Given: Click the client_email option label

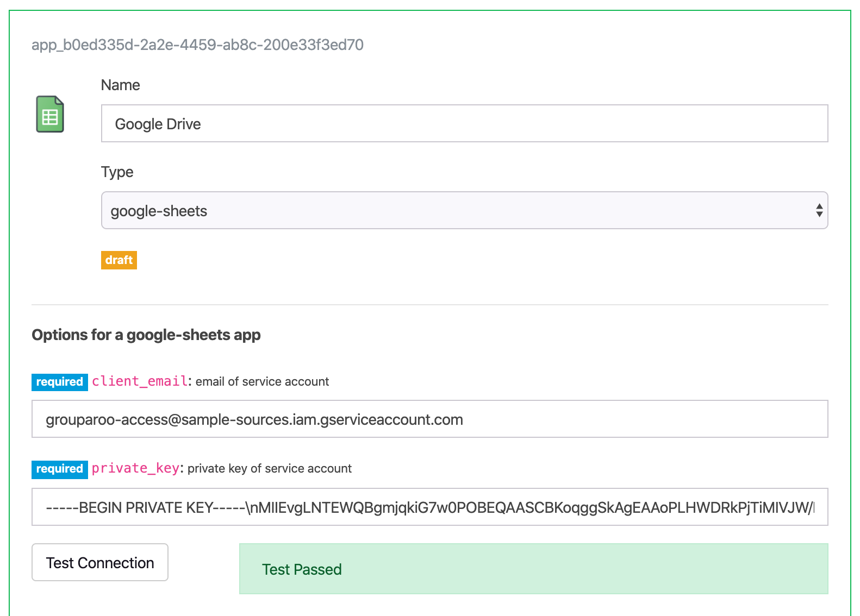Looking at the screenshot, I should tap(140, 381).
